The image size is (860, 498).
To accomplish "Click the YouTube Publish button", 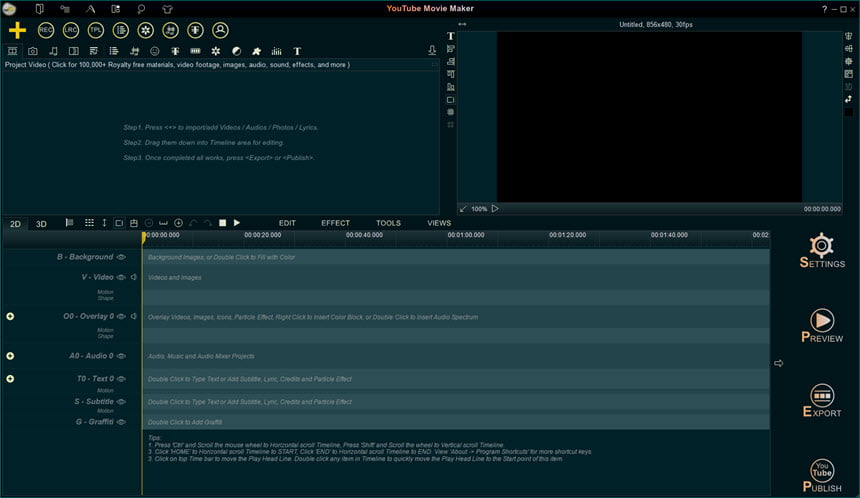I will click(x=822, y=476).
